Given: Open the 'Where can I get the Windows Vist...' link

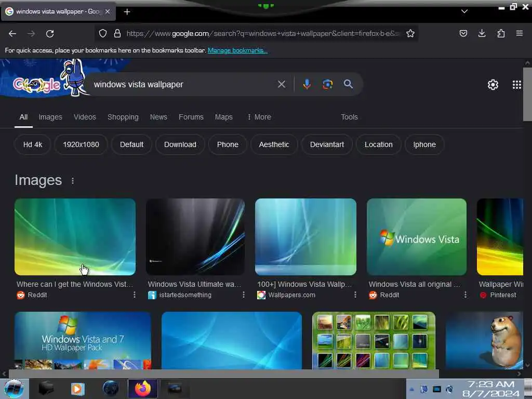Looking at the screenshot, I should pos(75,284).
